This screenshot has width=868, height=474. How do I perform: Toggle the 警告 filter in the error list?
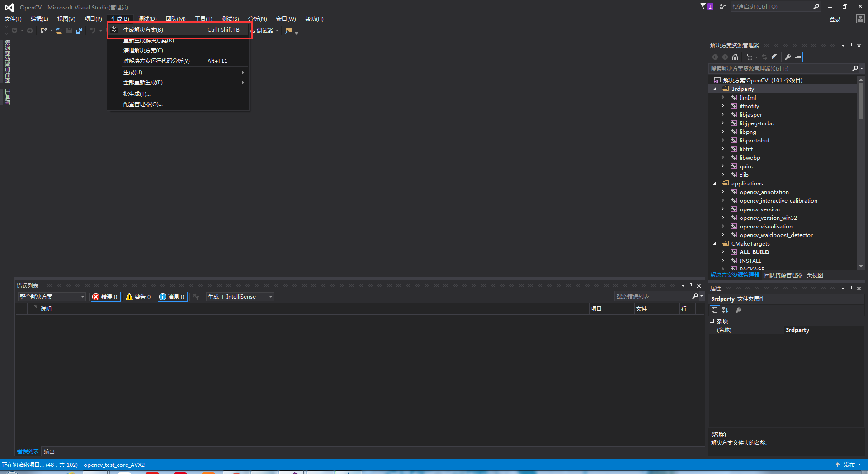pyautogui.click(x=138, y=297)
